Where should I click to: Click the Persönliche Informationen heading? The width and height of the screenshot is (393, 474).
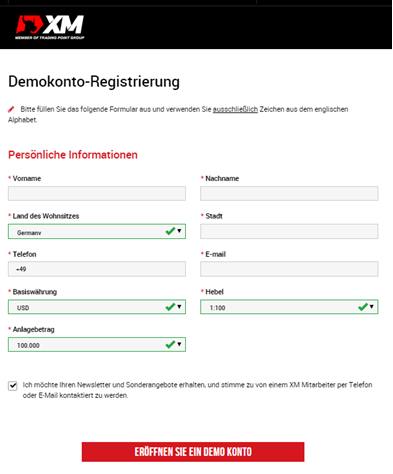pos(73,155)
